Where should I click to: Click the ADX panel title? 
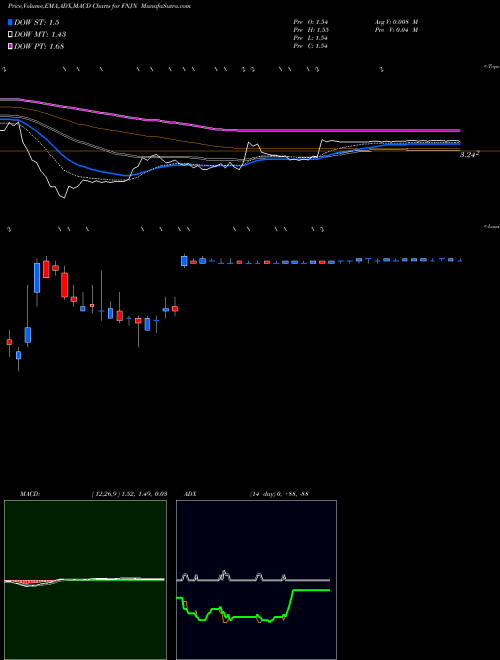click(190, 494)
